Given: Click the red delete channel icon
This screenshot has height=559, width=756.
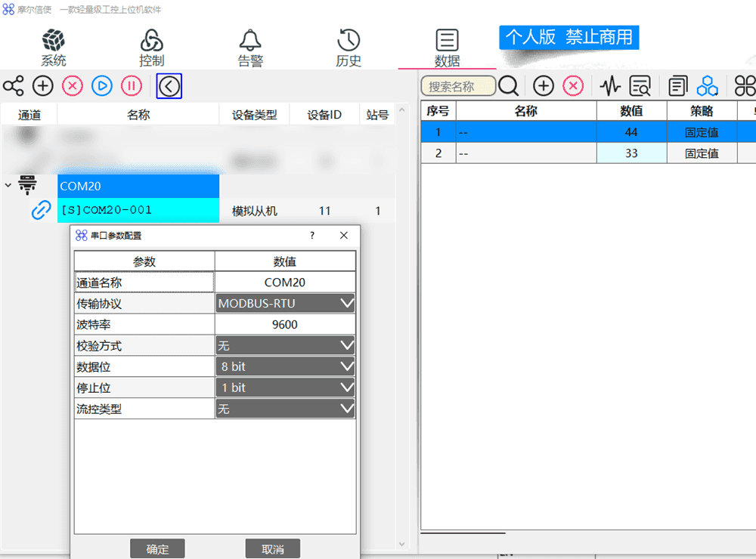Looking at the screenshot, I should click(73, 86).
